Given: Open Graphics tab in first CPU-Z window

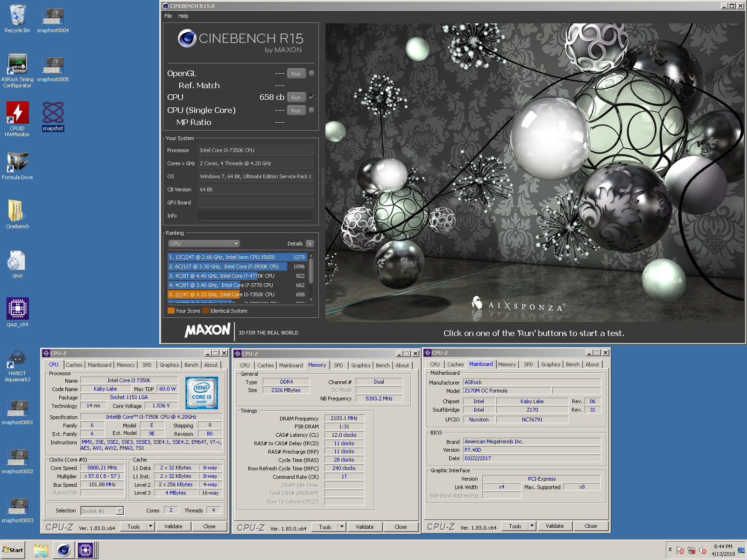Looking at the screenshot, I should coord(169,365).
